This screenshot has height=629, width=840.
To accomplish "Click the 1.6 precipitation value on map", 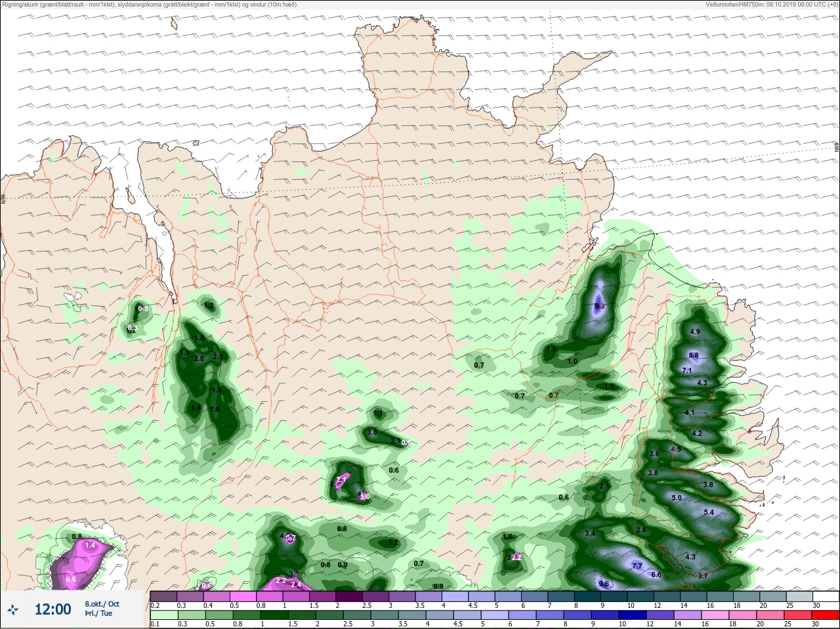I will [x=551, y=349].
